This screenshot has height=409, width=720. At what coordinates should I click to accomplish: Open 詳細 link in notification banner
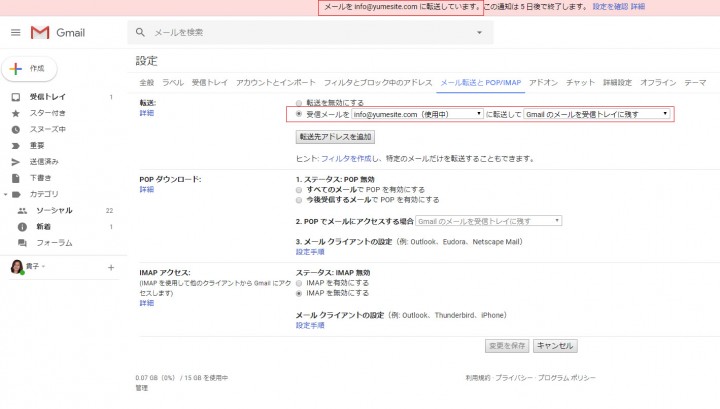(x=638, y=7)
